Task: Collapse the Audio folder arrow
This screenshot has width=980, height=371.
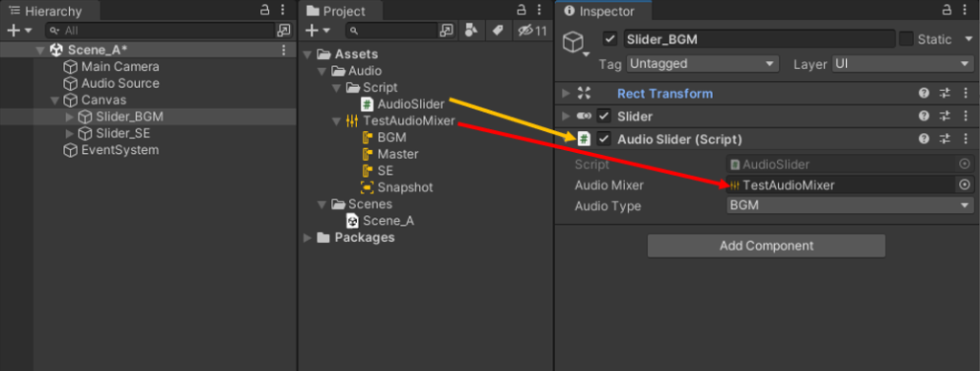Action: pos(322,71)
